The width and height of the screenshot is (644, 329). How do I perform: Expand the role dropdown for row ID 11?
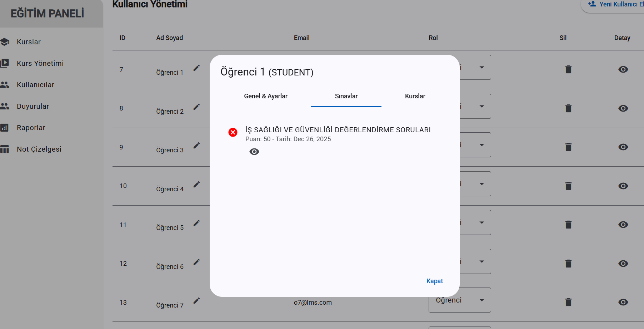(481, 222)
